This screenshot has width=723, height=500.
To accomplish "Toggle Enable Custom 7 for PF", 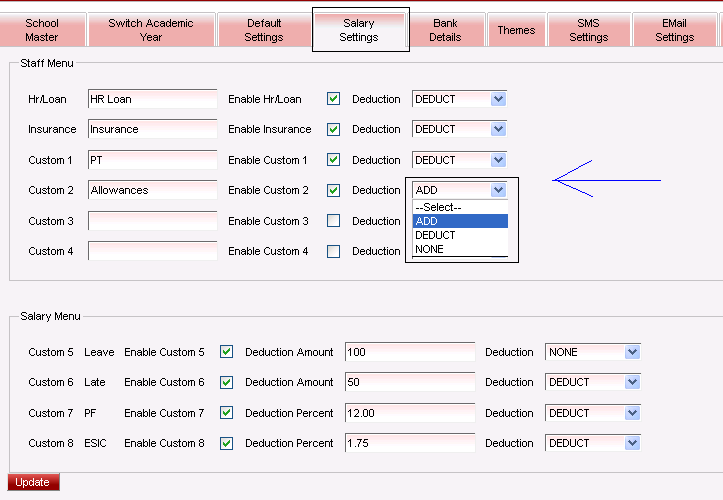I will coord(227,413).
